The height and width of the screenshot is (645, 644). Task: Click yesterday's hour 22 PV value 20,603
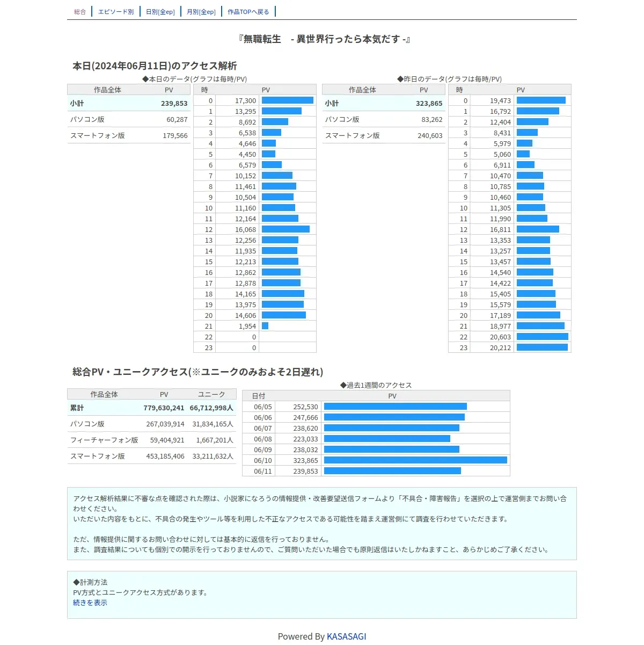click(501, 337)
